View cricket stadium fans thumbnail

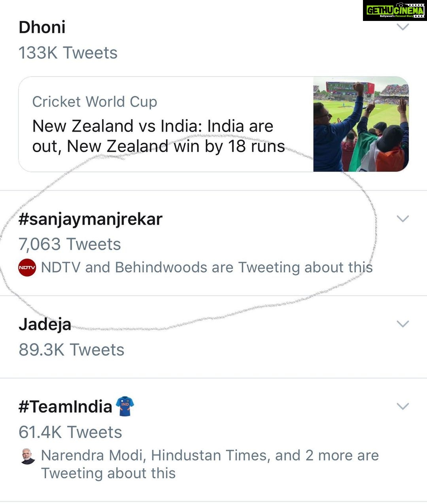point(361,124)
